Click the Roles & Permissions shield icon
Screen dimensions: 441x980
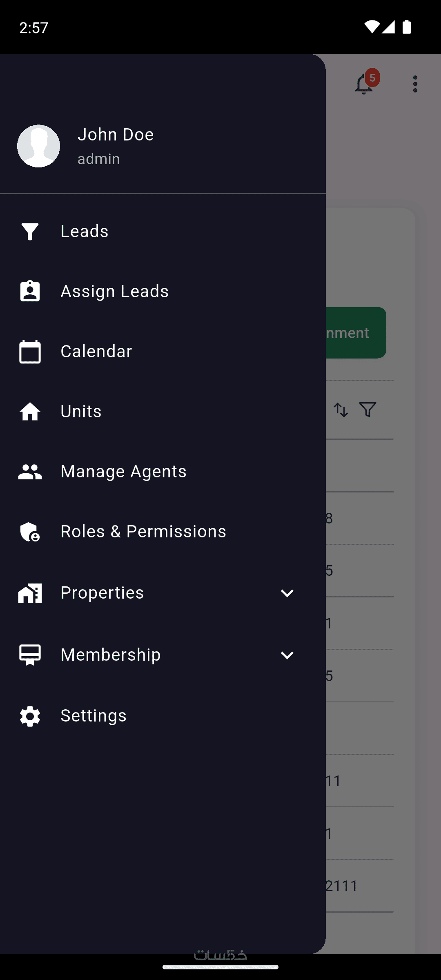click(30, 532)
